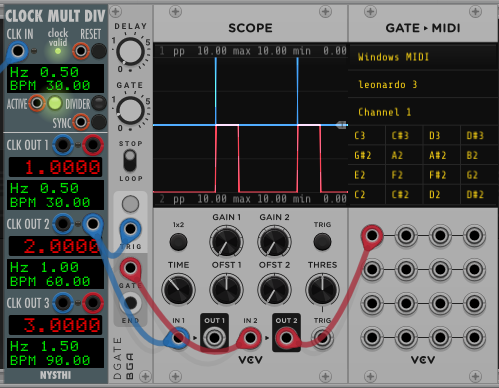This screenshot has height=388, width=499.
Task: Click the red CLK OUT 3 jack
Action: pyautogui.click(x=93, y=303)
